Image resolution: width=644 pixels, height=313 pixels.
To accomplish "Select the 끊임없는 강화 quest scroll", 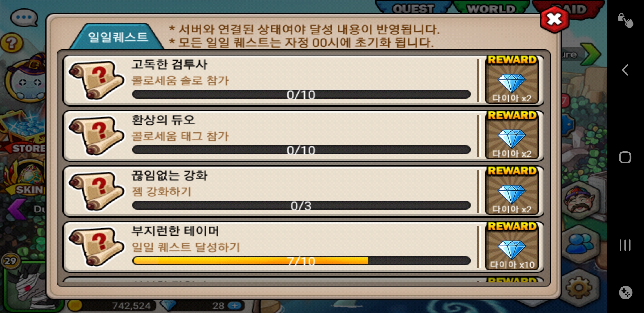I will 96,191.
